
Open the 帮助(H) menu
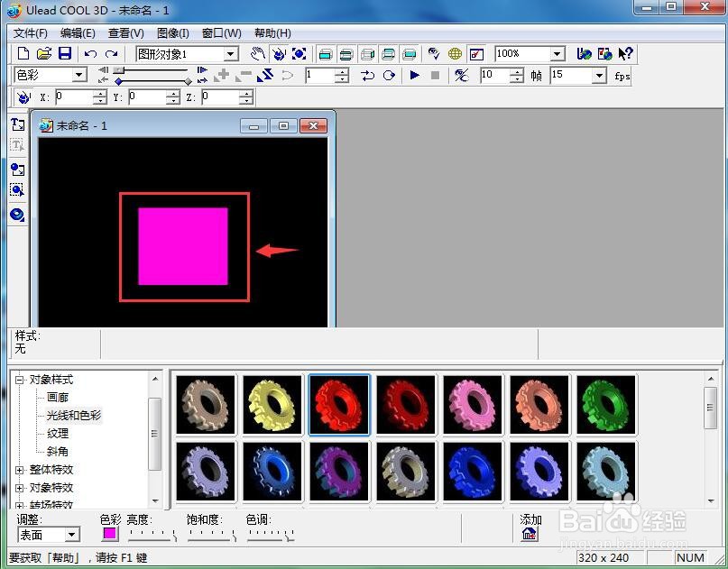click(x=272, y=33)
